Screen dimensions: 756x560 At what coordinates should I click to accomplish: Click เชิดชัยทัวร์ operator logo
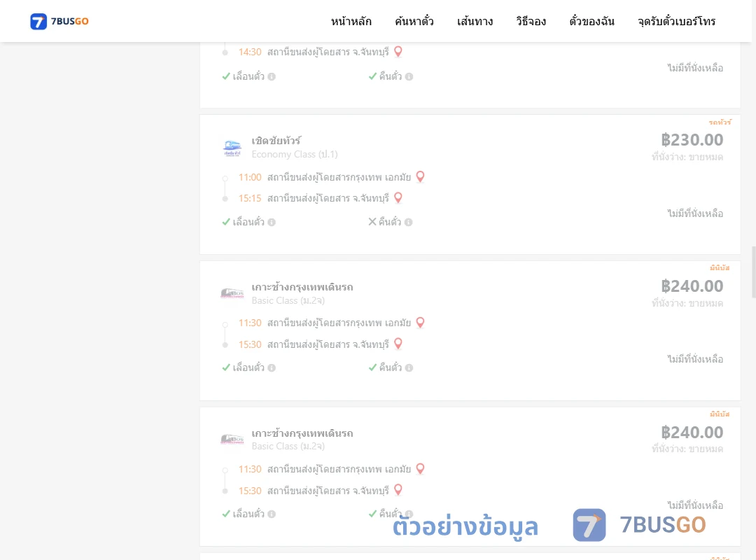(232, 148)
